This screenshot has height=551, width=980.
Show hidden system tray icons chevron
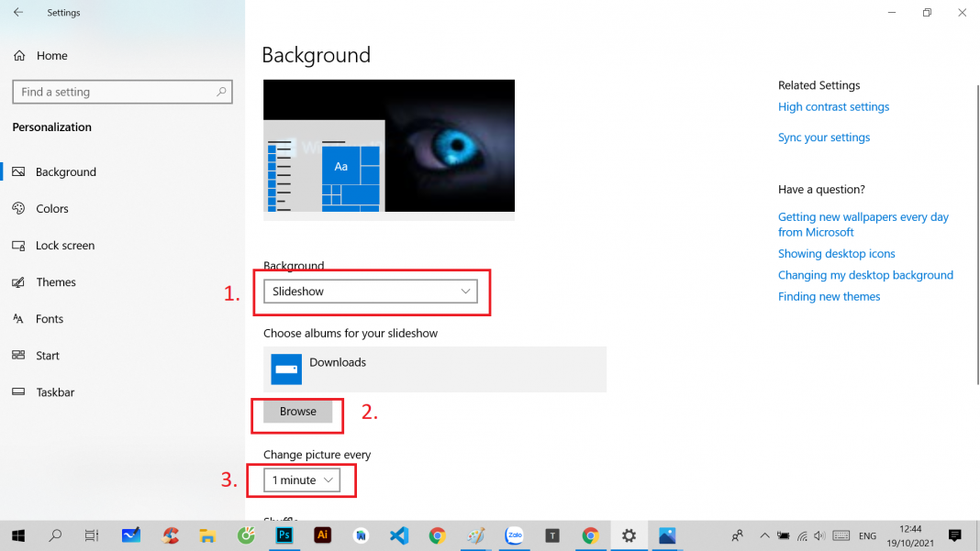click(x=764, y=535)
